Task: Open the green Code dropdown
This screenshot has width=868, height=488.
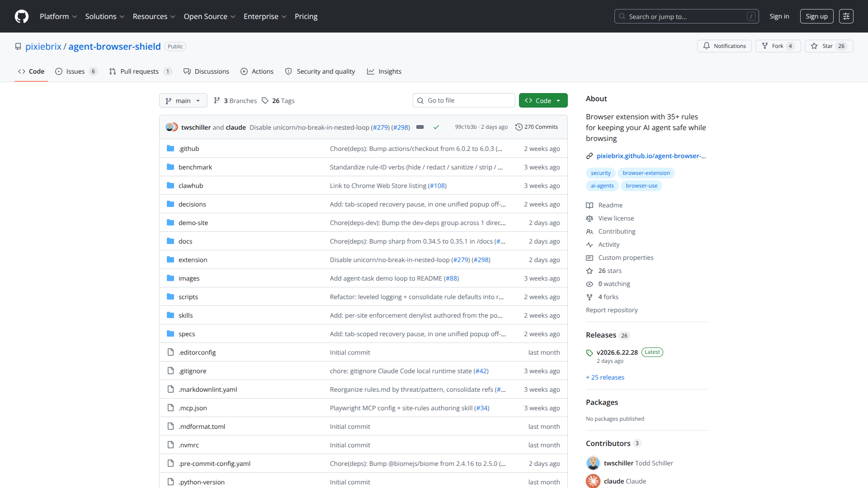Action: (x=543, y=100)
